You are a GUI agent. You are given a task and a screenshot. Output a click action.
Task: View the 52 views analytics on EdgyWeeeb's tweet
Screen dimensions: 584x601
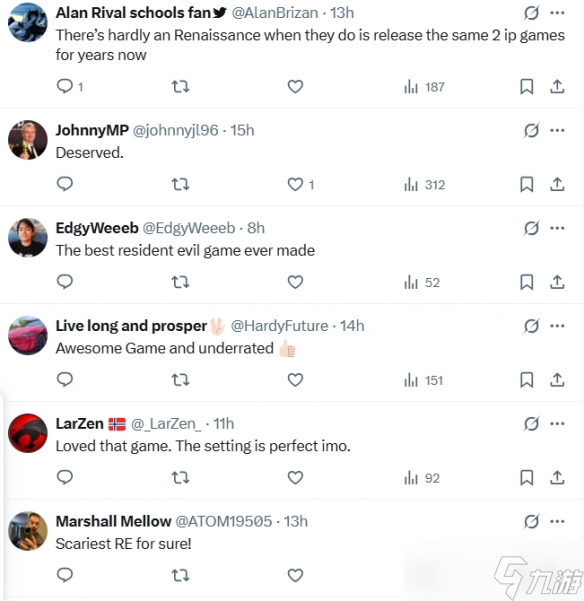click(422, 282)
